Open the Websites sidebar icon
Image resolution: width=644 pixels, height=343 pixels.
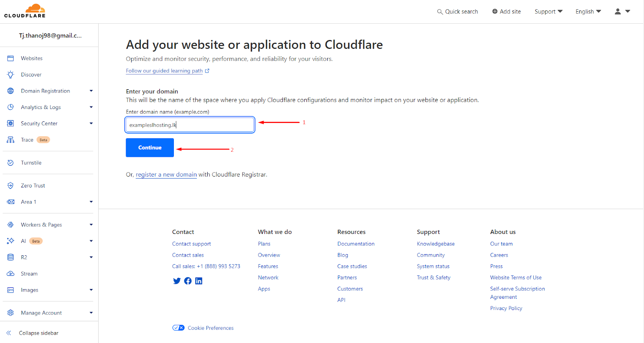tap(10, 58)
